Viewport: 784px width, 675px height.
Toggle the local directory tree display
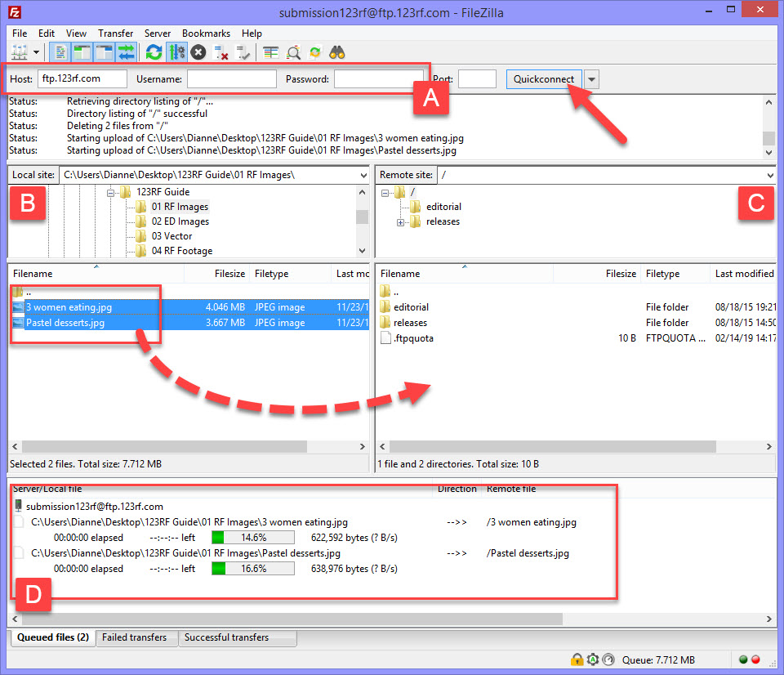[82, 52]
